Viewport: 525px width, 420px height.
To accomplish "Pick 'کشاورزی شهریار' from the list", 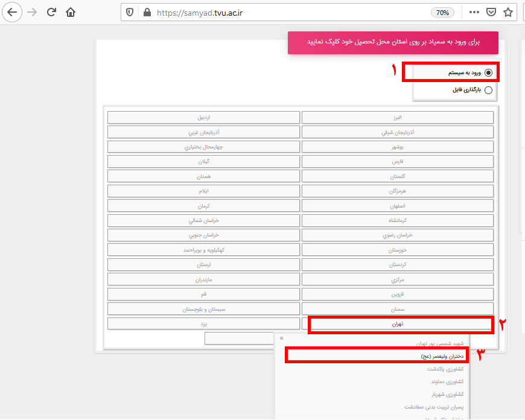I will click(x=447, y=394).
